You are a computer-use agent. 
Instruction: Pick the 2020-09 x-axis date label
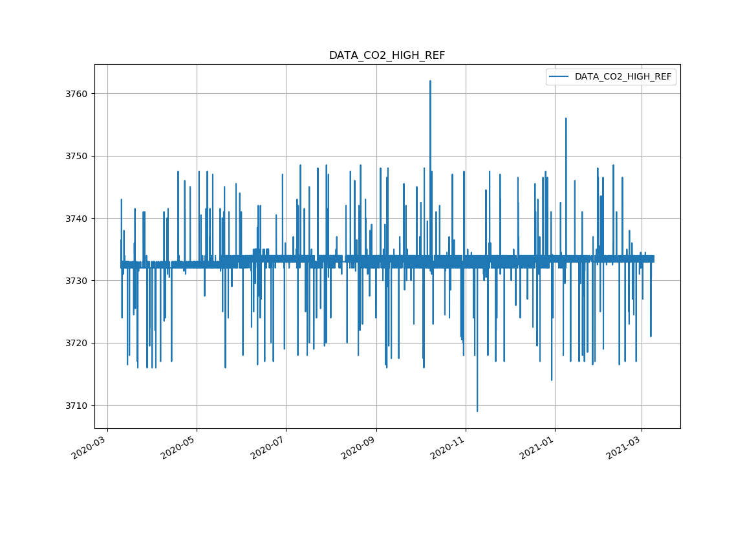click(359, 447)
